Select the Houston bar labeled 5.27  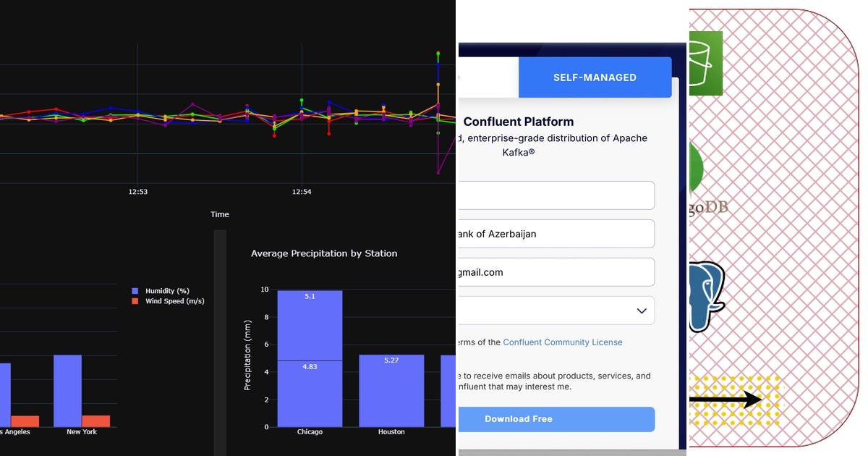(x=391, y=391)
